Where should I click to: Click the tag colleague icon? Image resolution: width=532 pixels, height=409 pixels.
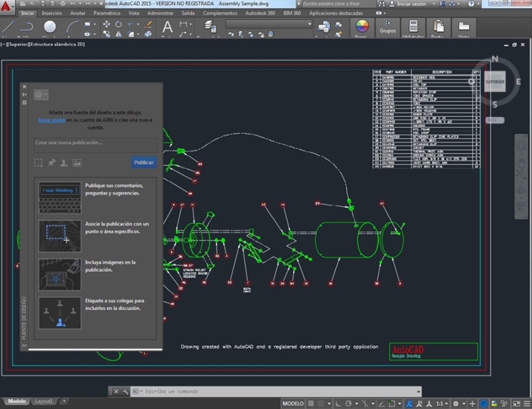64,163
